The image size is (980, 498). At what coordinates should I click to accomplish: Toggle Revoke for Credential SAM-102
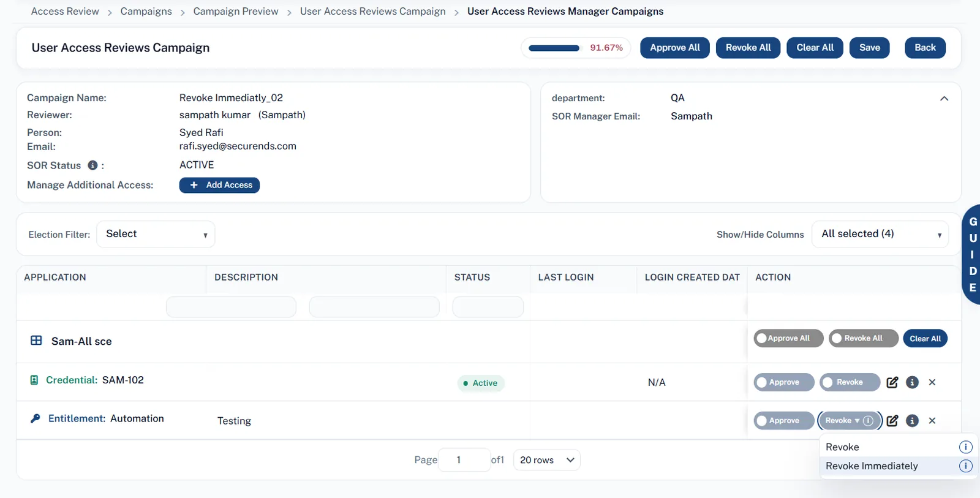click(x=850, y=382)
